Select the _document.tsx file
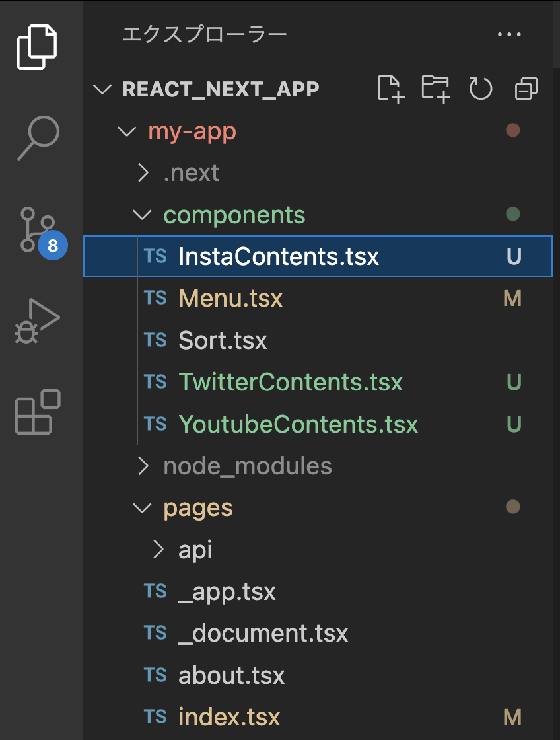This screenshot has width=560, height=740. coord(263,634)
